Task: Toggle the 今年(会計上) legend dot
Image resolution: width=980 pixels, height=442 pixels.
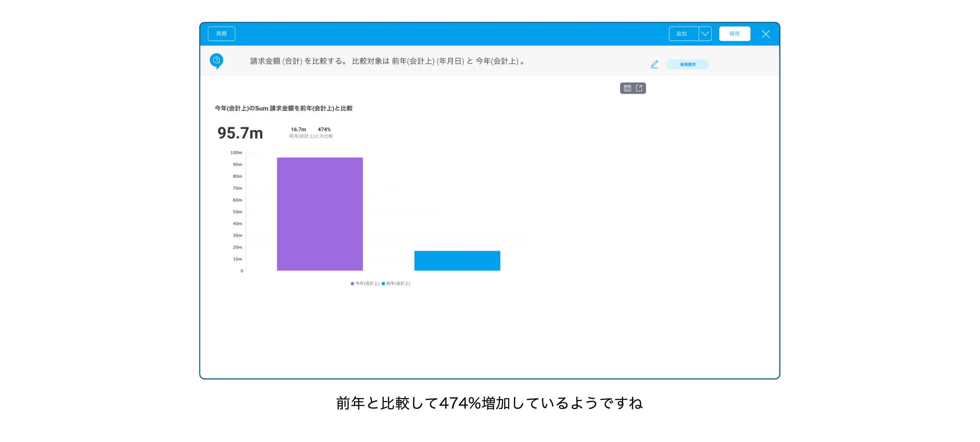Action: click(x=352, y=284)
